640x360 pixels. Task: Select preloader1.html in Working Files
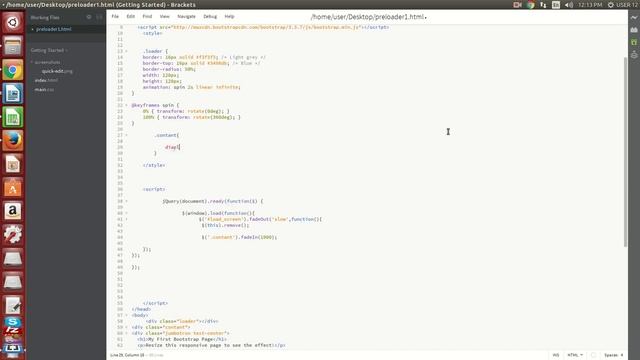[53, 29]
